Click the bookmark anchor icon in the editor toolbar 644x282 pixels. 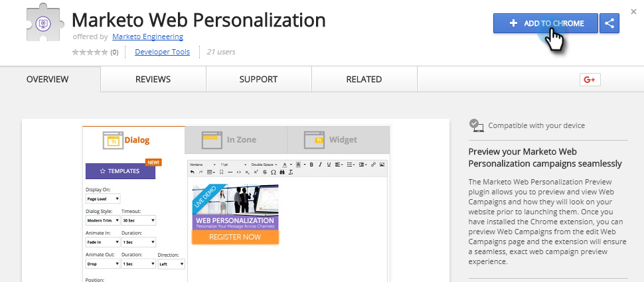tap(221, 172)
